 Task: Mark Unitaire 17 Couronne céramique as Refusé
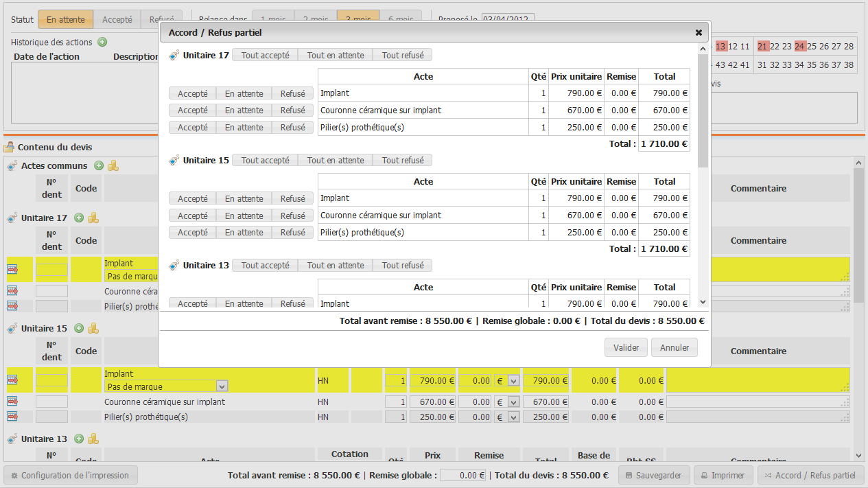click(x=292, y=111)
